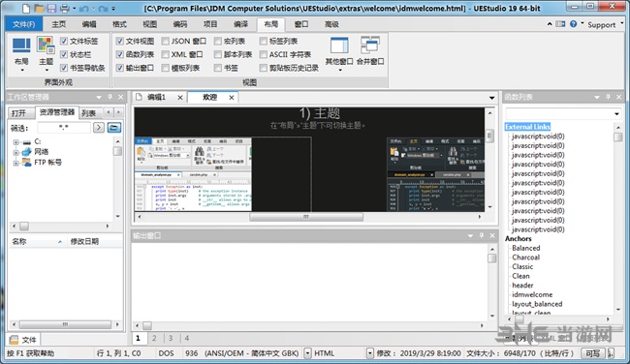Toggle the 状态栏 checkbox
Viewport: 630px width, 364px height.
tap(63, 54)
